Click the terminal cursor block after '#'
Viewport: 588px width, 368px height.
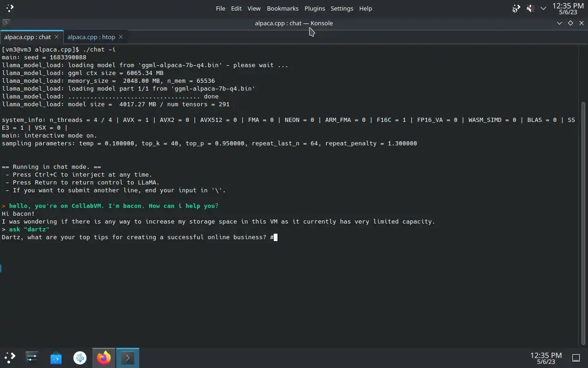(276, 237)
